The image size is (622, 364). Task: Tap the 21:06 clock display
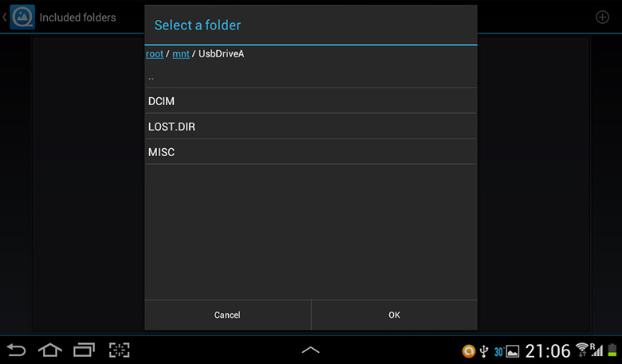point(548,351)
